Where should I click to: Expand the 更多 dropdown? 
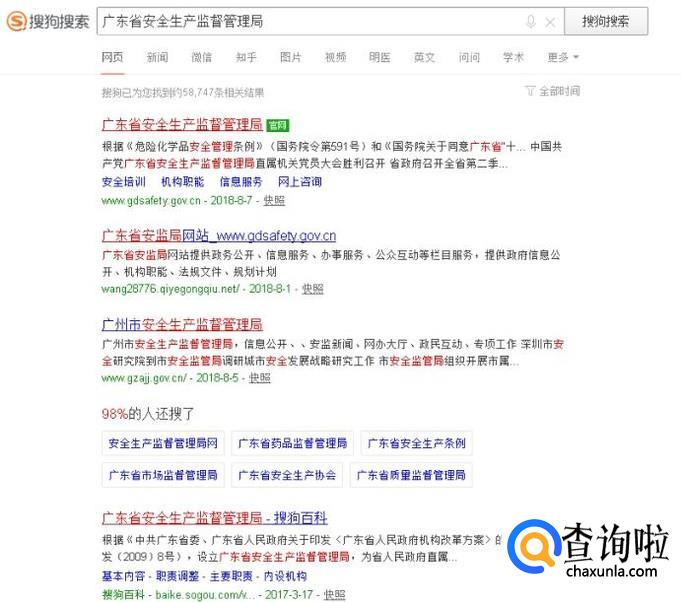tap(563, 57)
